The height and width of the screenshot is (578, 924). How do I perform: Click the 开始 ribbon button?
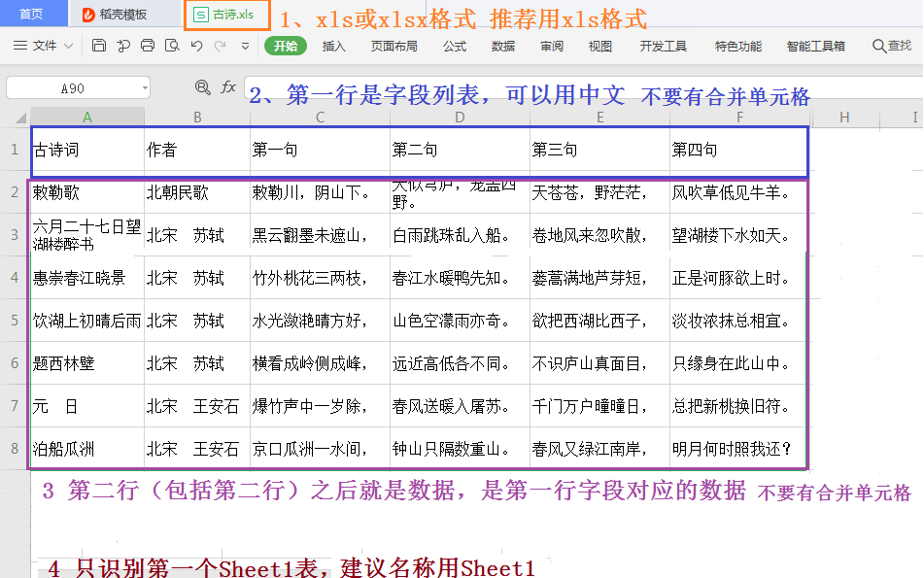[285, 45]
